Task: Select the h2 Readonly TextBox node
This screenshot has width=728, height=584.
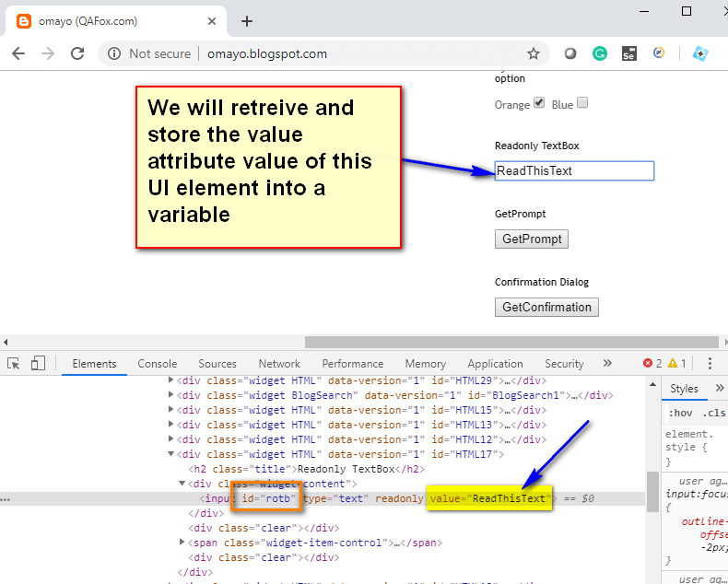Action: coord(307,469)
